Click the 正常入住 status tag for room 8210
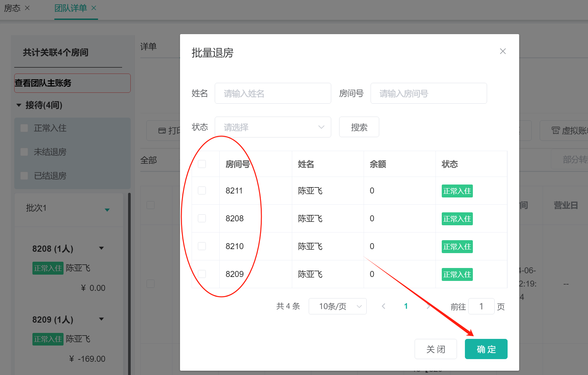588x375 pixels. (x=457, y=246)
